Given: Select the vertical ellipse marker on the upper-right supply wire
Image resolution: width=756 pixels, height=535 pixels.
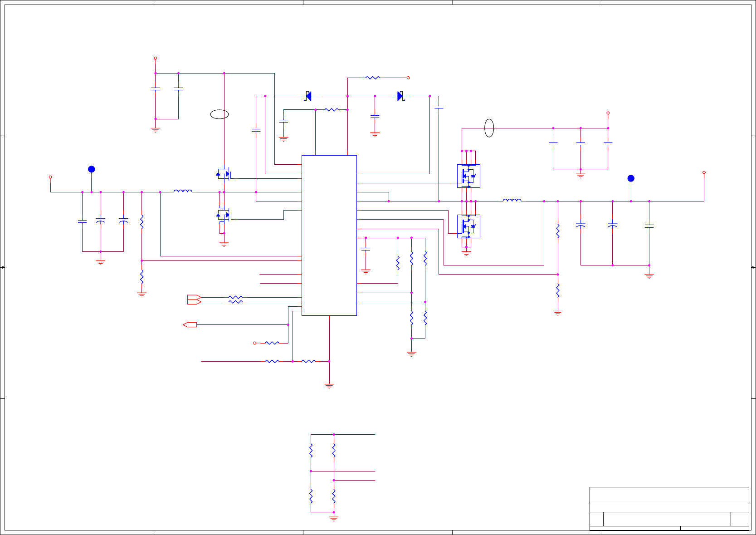Looking at the screenshot, I should pos(489,128).
